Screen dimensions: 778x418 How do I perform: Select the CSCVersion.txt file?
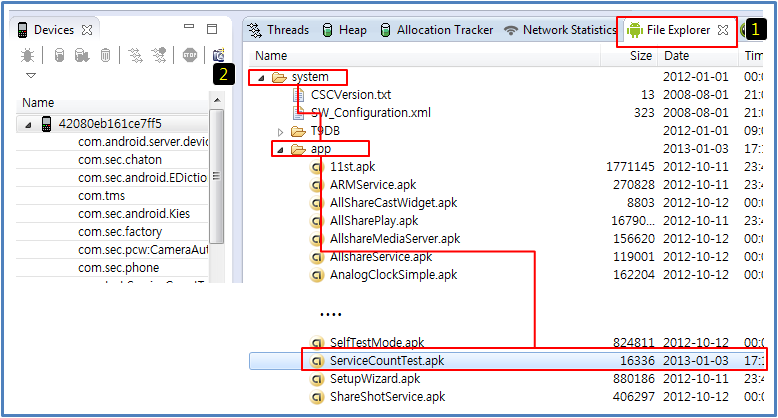click(351, 94)
